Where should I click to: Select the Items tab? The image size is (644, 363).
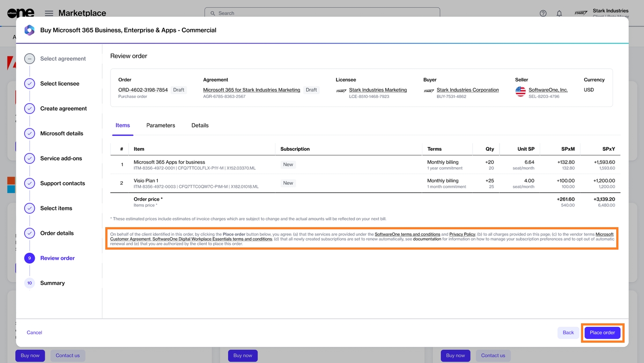[122, 126]
